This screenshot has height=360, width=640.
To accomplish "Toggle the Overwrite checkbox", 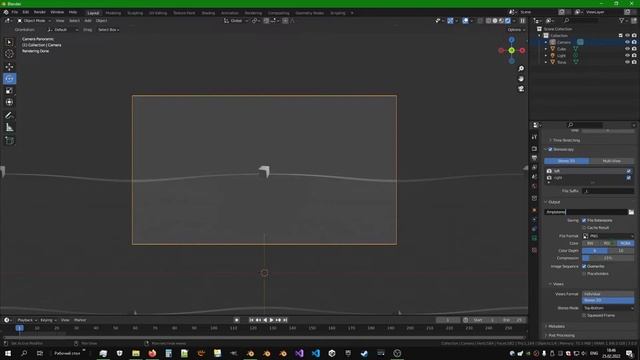I will 584,266.
